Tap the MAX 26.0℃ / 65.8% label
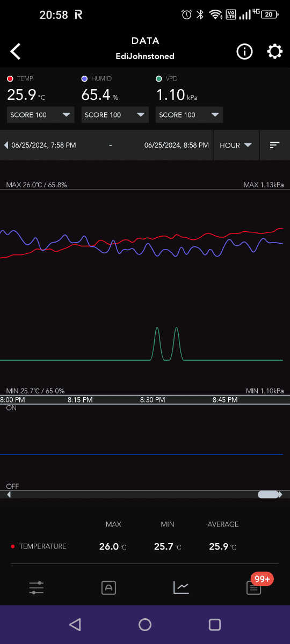290x644 pixels. tap(37, 185)
